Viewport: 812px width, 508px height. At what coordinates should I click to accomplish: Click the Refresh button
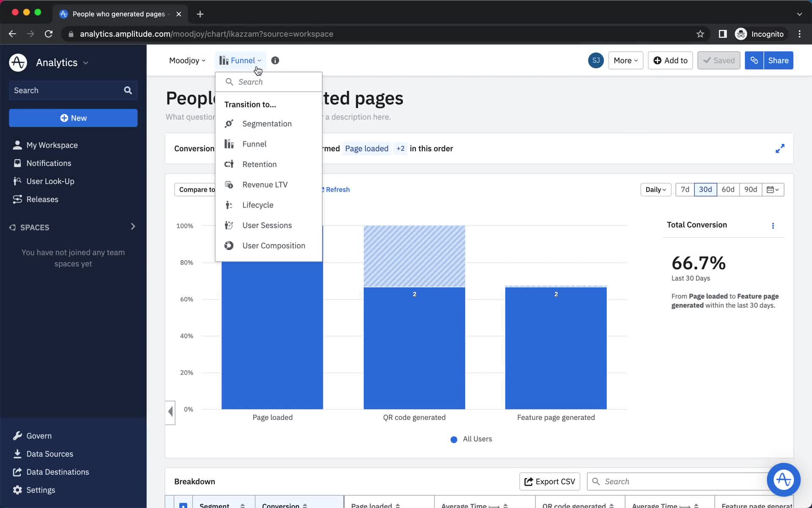[336, 190]
